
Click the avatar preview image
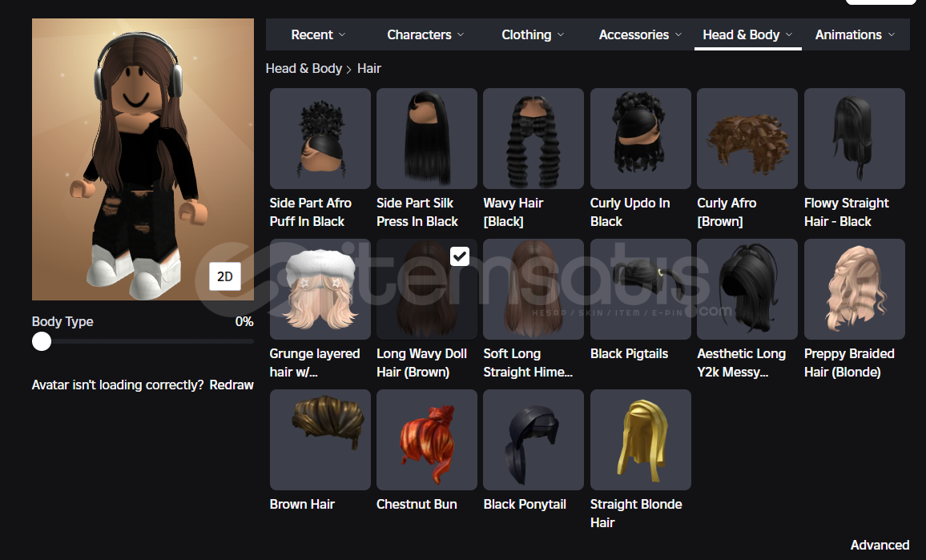(143, 159)
